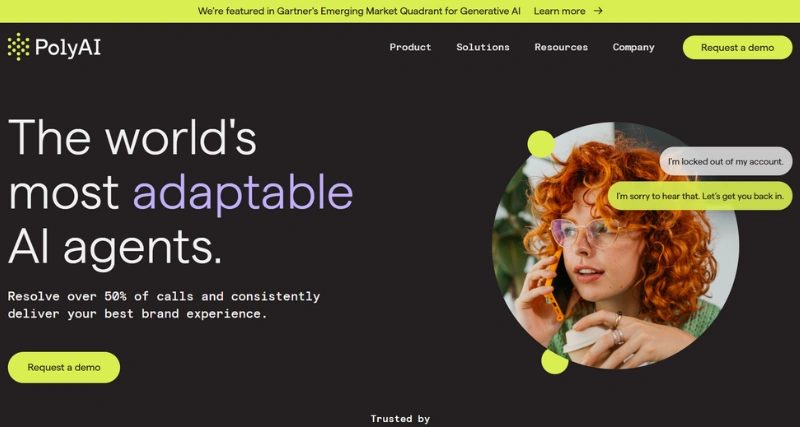The height and width of the screenshot is (427, 800).
Task: Click the purple word adaptable
Action: coord(243,193)
